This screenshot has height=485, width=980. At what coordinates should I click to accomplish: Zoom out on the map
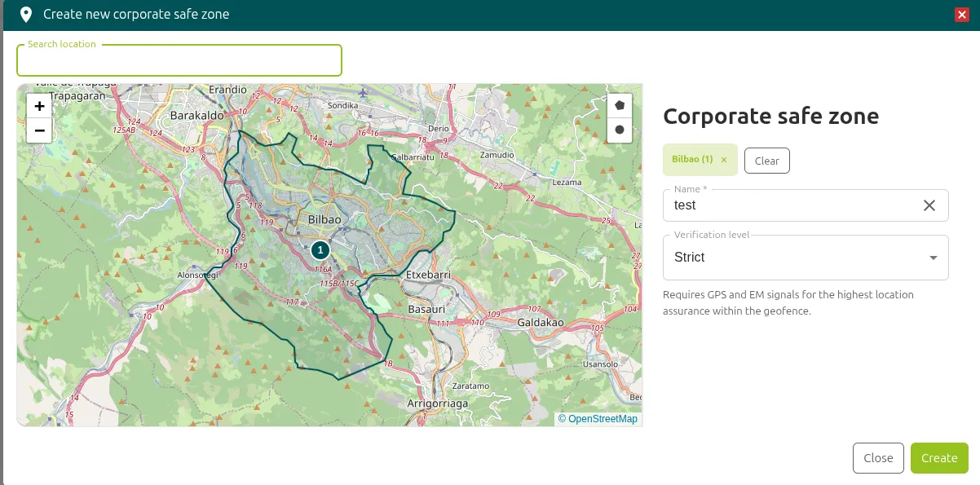click(x=39, y=130)
